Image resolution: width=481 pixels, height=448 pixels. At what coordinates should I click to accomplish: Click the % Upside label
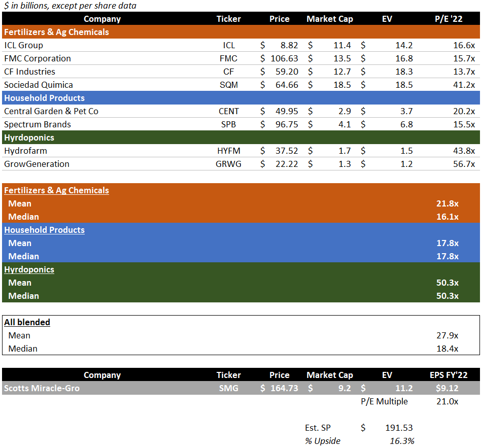click(x=322, y=441)
